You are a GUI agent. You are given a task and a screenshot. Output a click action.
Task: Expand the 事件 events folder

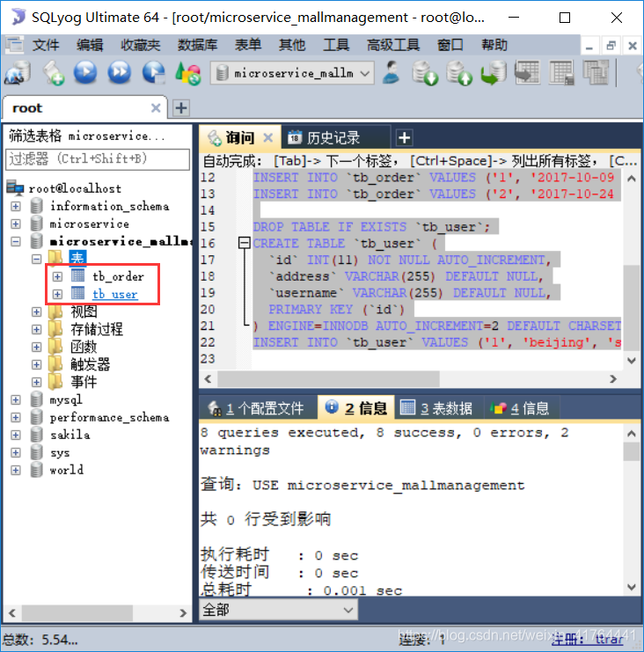37,382
